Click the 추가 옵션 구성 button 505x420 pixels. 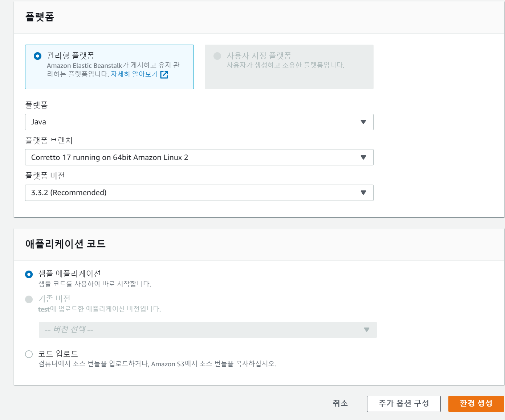click(404, 404)
